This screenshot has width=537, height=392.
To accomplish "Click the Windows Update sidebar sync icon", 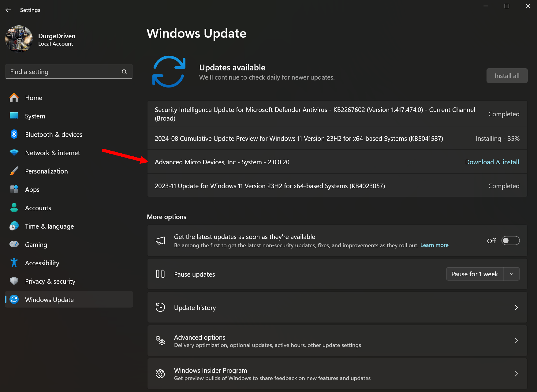I will 14,299.
